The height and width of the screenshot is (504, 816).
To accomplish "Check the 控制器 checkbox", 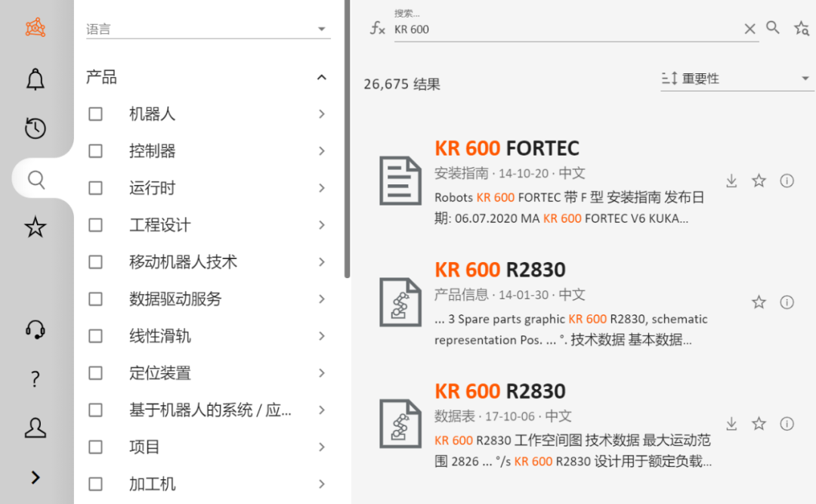I will point(95,151).
